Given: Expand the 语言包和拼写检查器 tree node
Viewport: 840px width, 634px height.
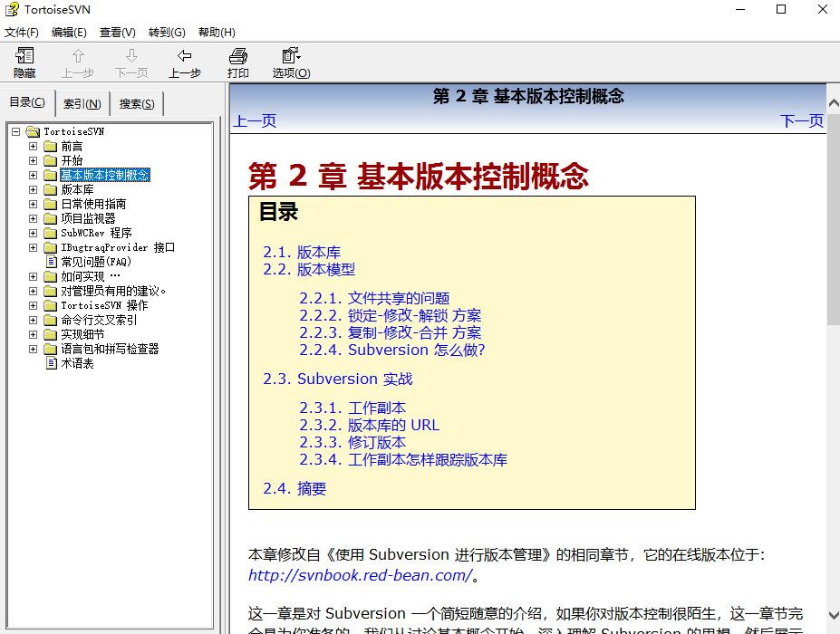Looking at the screenshot, I should point(34,349).
